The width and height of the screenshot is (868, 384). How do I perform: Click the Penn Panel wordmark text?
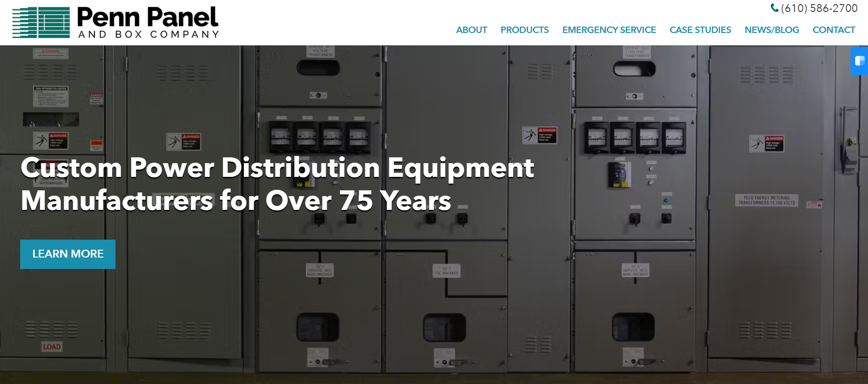[148, 17]
